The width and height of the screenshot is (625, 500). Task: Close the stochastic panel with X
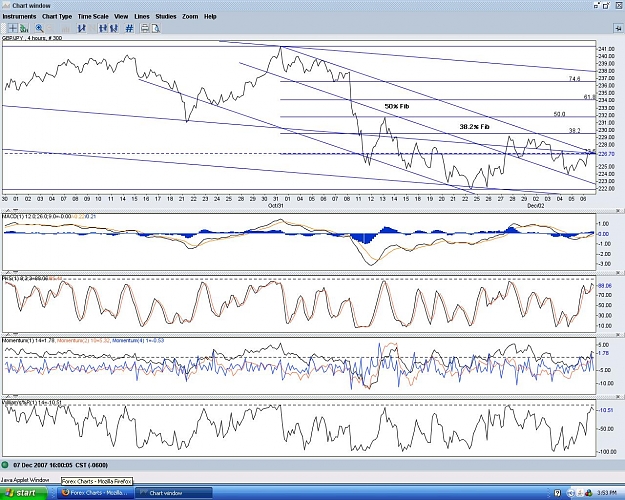(619, 273)
